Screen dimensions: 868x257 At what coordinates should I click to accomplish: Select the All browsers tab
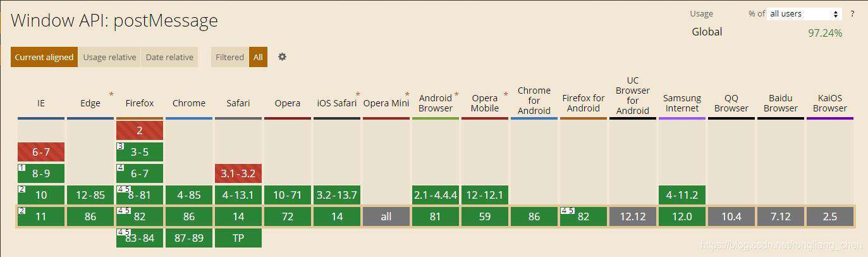pos(258,57)
